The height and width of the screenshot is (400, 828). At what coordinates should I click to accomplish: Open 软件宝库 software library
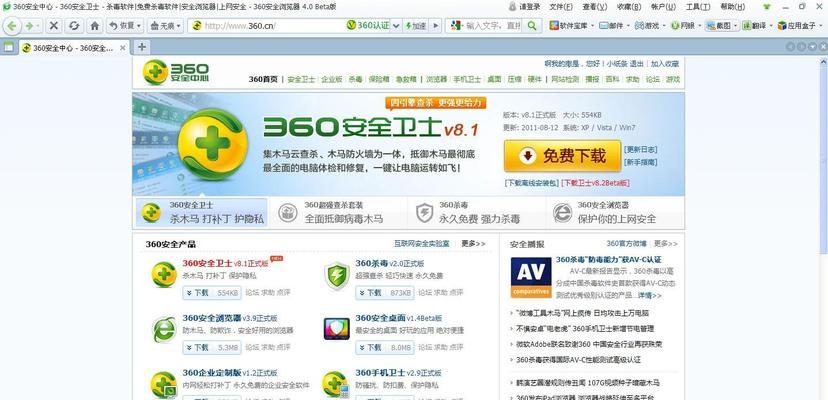pos(571,25)
